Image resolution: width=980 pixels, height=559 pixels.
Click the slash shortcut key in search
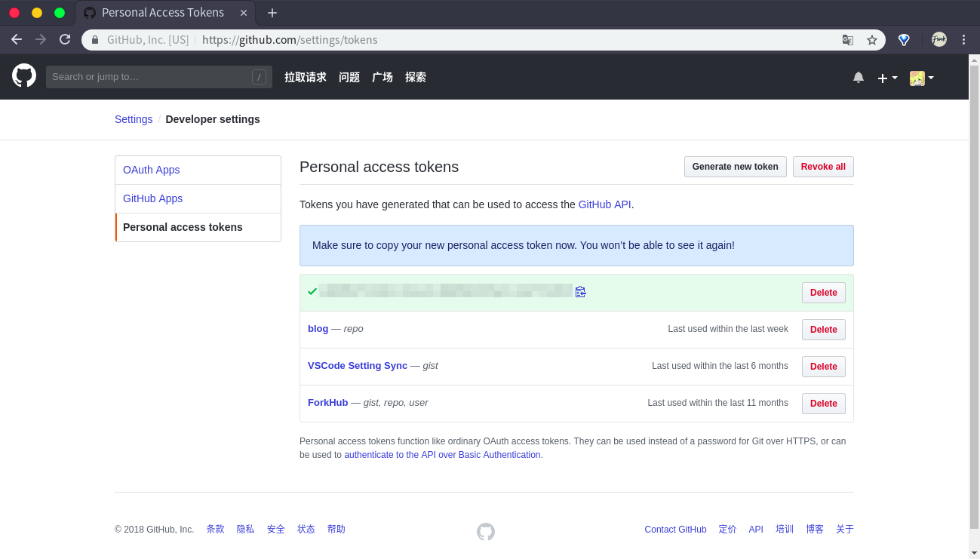259,77
